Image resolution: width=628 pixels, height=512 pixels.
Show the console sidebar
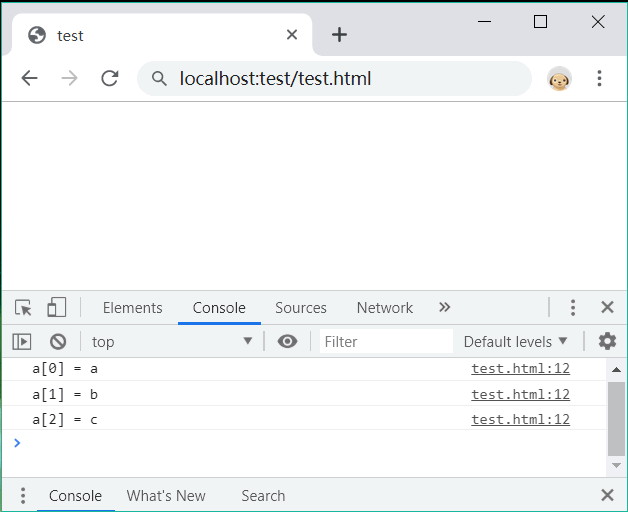click(x=22, y=342)
